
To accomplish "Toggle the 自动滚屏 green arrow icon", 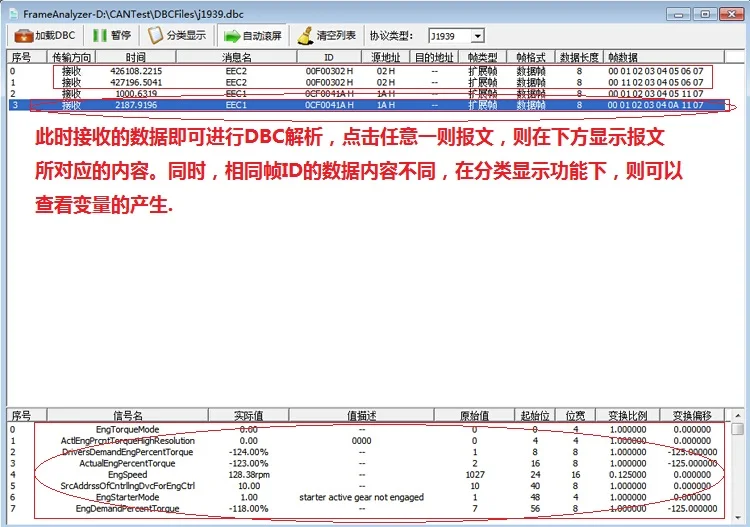I will (x=232, y=36).
